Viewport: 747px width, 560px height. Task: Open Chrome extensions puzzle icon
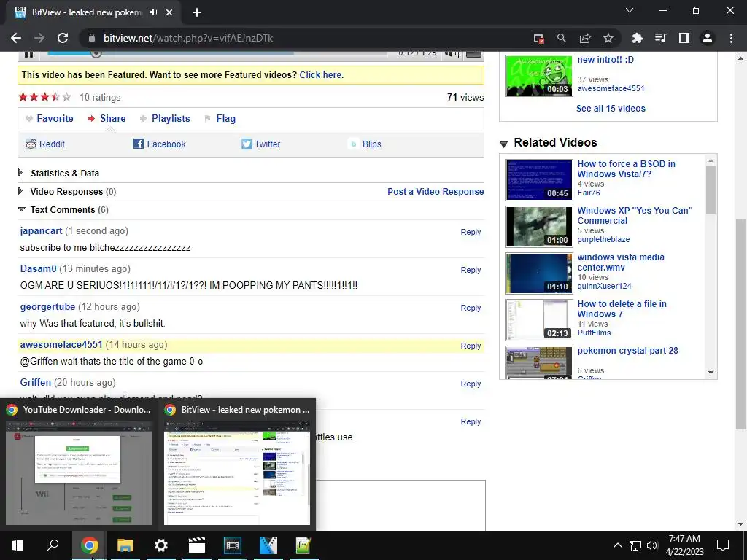click(x=637, y=38)
